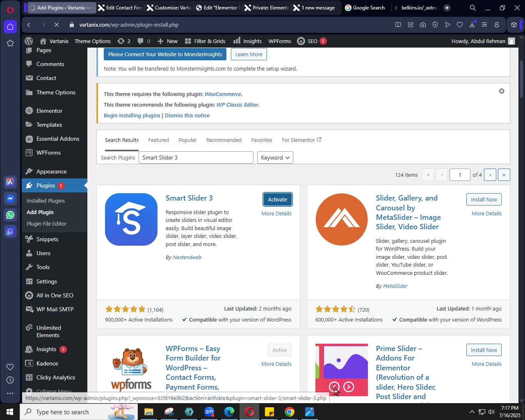Open WP Mail SMTP menu item
Screen dimensions: 525x420
[55, 309]
